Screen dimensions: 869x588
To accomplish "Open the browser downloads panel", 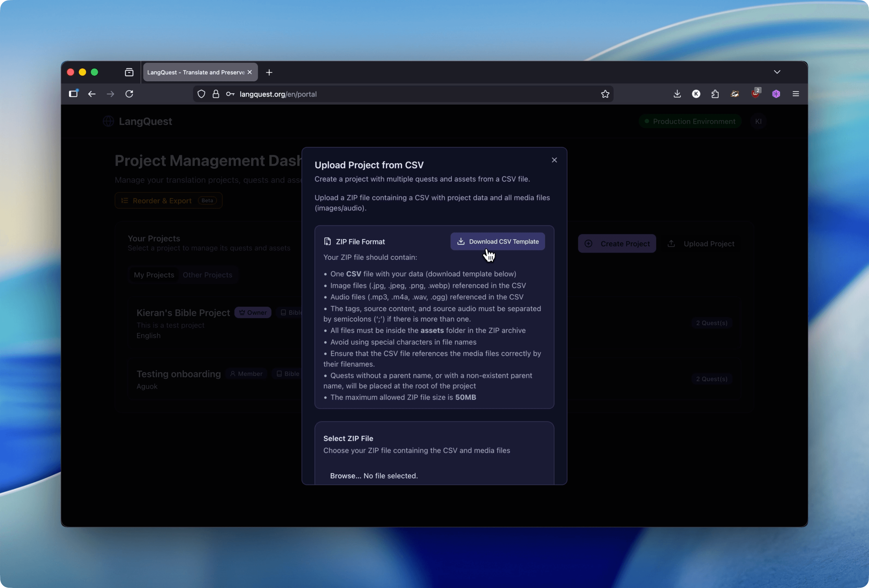I will [x=677, y=94].
